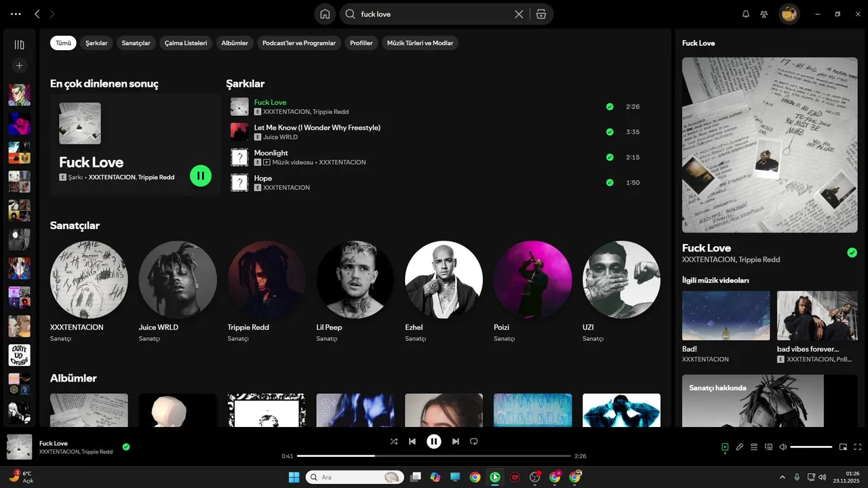Click the Windows taskbar search box
The width and height of the screenshot is (868, 488).
pyautogui.click(x=355, y=477)
